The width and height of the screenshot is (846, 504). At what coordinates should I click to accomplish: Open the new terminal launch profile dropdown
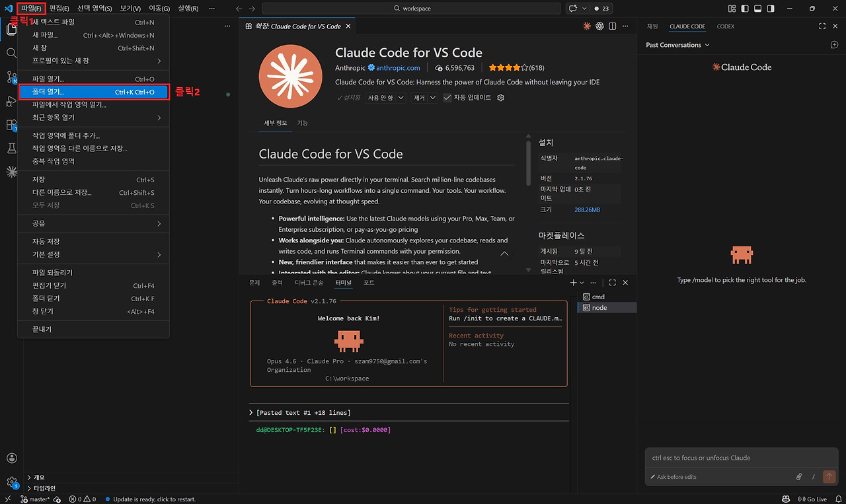tap(582, 283)
